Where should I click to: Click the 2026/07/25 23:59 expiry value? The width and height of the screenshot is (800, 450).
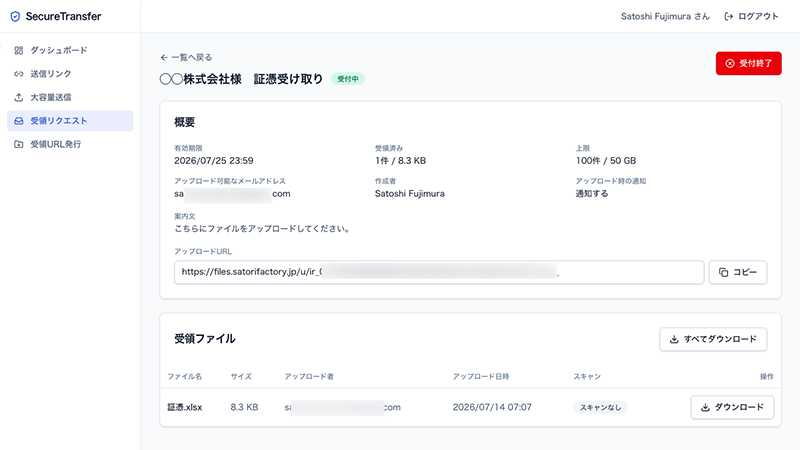214,161
